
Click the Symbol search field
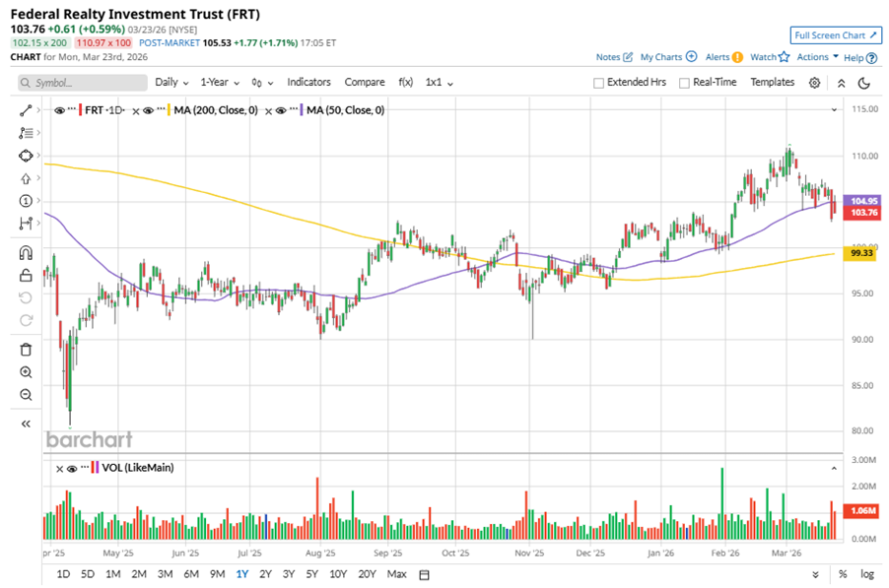point(80,83)
